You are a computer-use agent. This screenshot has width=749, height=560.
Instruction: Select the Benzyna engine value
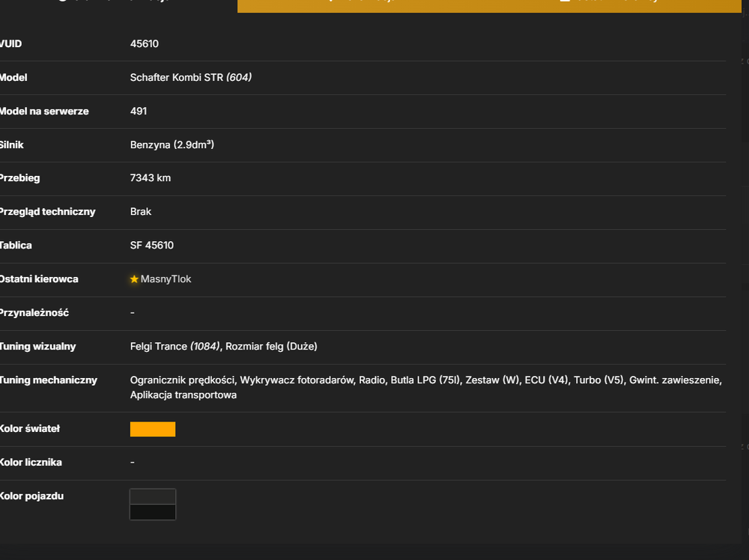pyautogui.click(x=172, y=144)
